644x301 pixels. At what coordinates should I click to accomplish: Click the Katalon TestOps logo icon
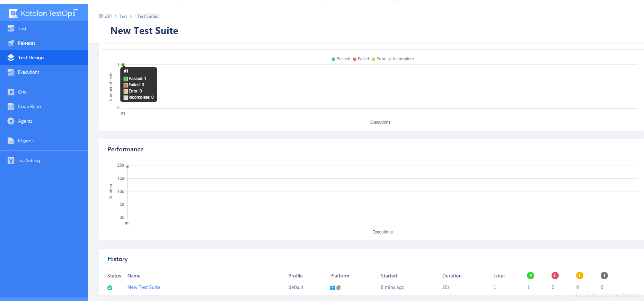point(13,13)
